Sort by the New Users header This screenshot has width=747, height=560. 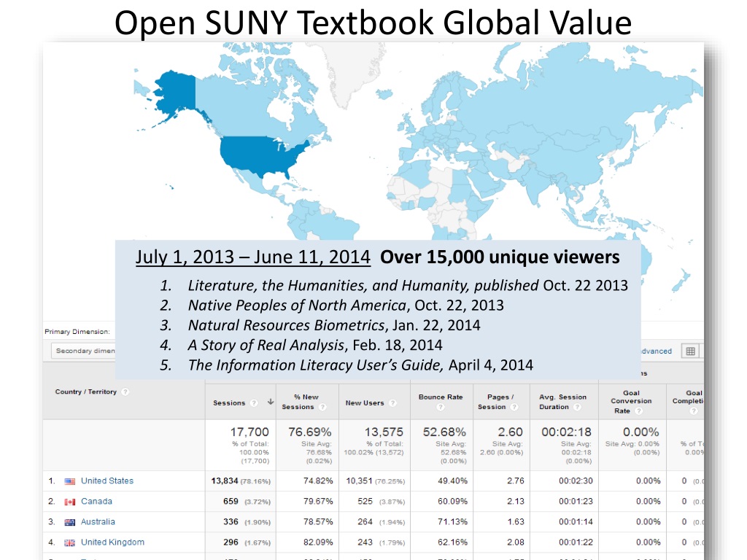(x=365, y=402)
